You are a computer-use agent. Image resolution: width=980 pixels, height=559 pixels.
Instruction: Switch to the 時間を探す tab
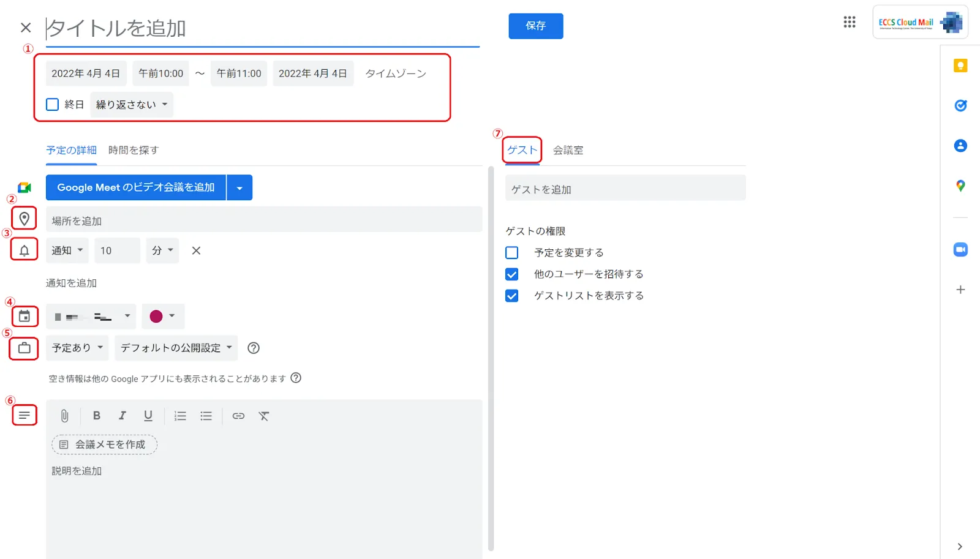133,150
